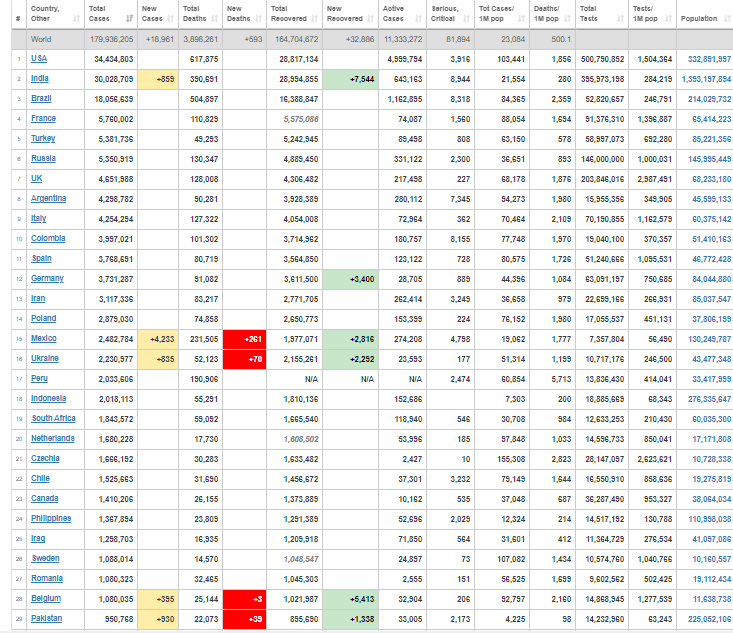Select Peru N/A total recovered cell
This screenshot has width=733, height=633.
[x=295, y=380]
